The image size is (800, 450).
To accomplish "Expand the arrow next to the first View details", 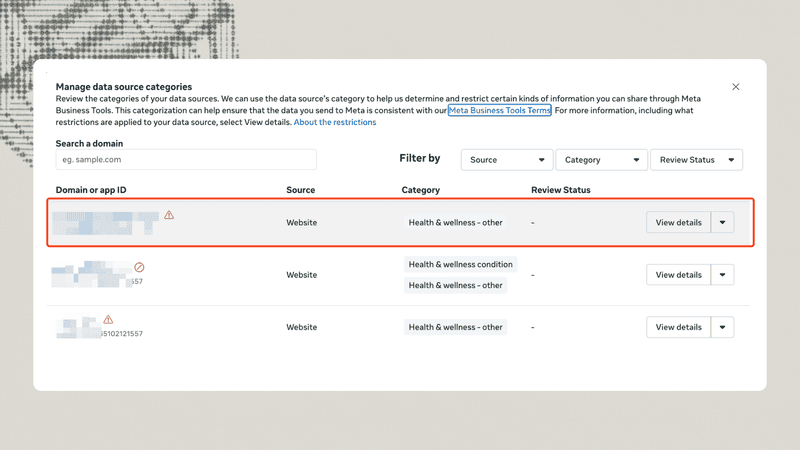I will [x=722, y=222].
